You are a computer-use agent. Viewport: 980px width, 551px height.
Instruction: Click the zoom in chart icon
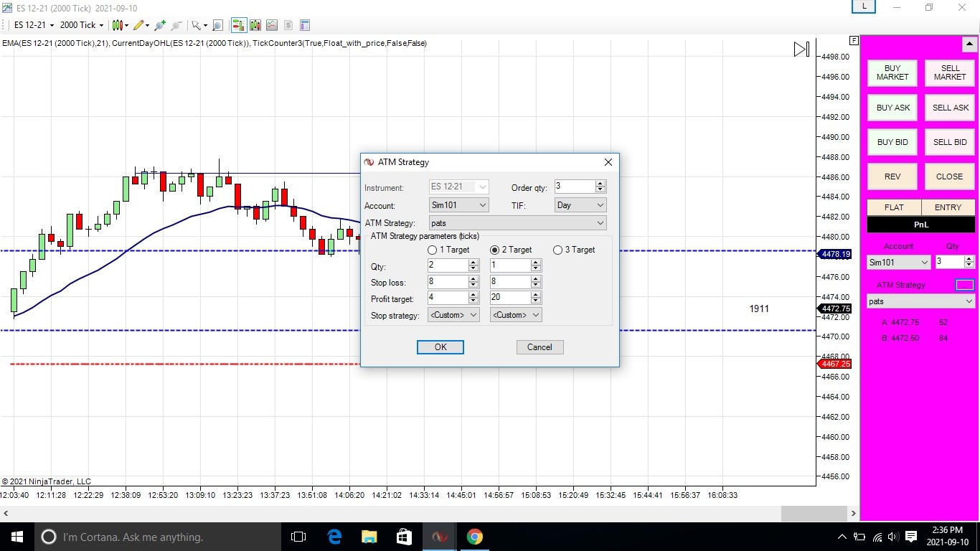tap(160, 25)
